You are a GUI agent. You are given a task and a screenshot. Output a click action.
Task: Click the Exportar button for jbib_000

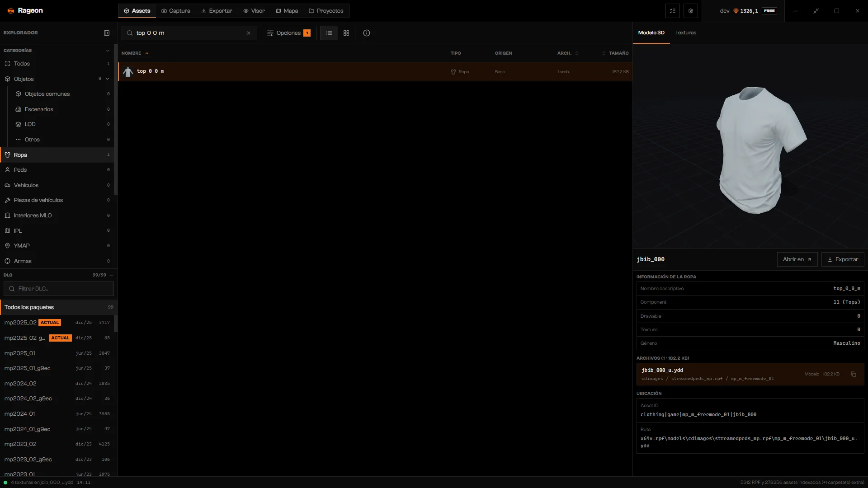(843, 259)
